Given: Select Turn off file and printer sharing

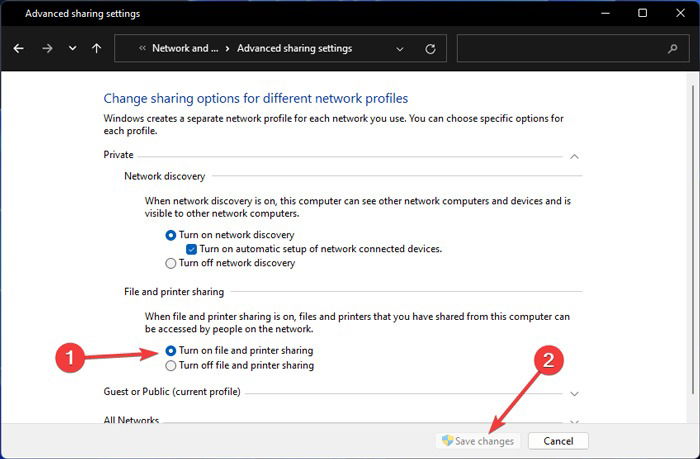Looking at the screenshot, I should pos(171,366).
